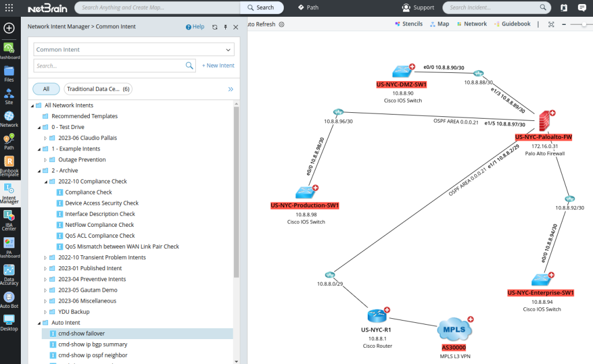
Task: Open PA Dashboard in the sidebar
Action: pos(9,248)
